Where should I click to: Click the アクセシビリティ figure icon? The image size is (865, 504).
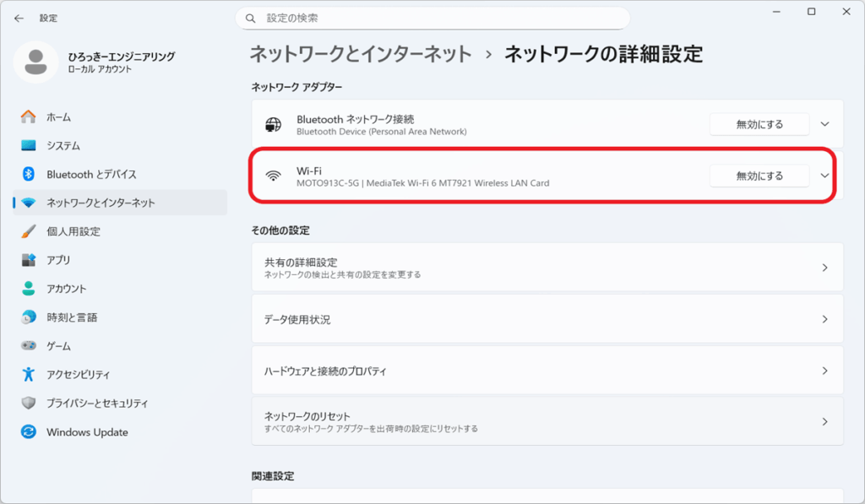point(28,375)
